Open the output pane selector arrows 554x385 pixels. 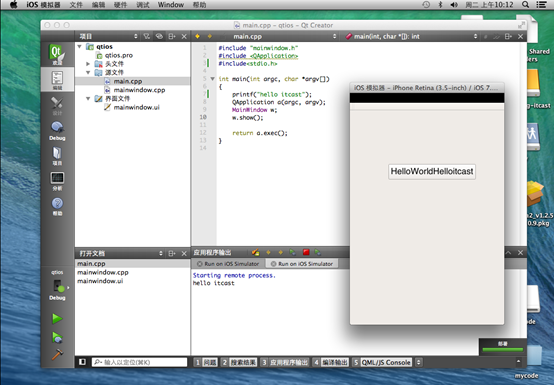point(419,362)
